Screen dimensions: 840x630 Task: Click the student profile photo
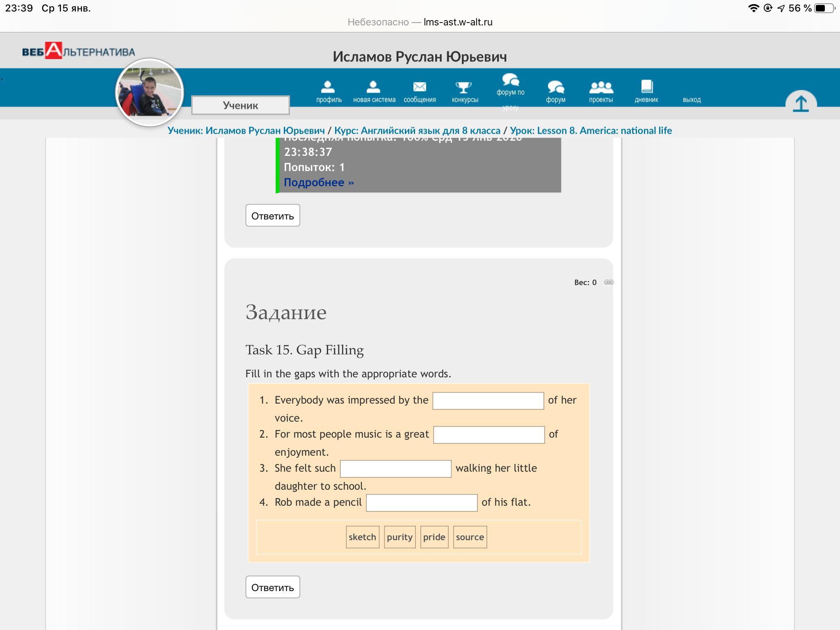(149, 92)
